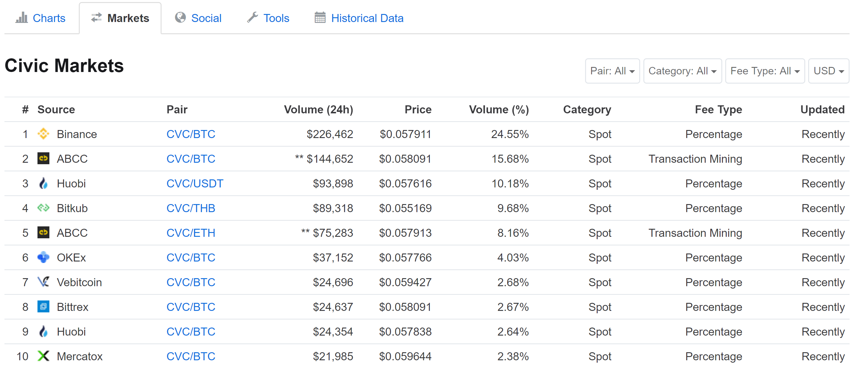
Task: Click the bar chart icon beside Charts
Action: [21, 18]
